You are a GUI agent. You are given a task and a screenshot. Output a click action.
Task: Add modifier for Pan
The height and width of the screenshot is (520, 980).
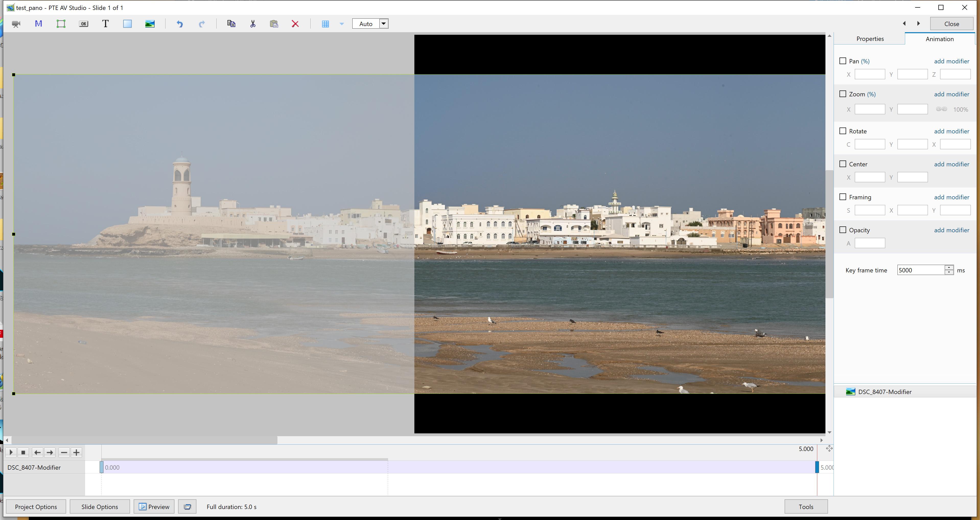pyautogui.click(x=951, y=61)
